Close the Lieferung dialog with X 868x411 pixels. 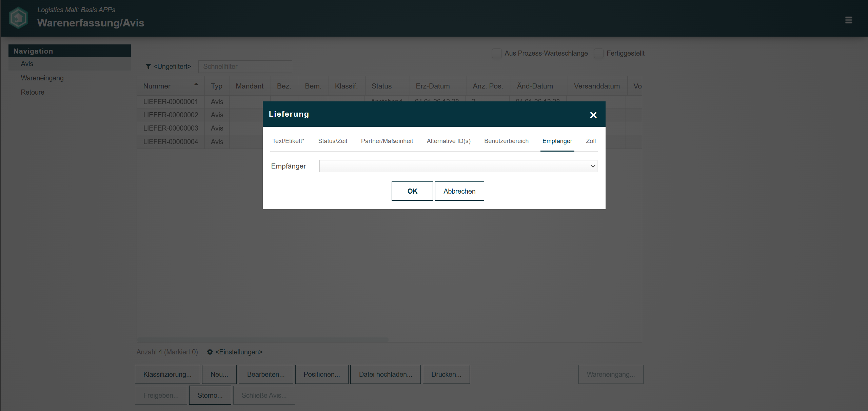tap(593, 115)
